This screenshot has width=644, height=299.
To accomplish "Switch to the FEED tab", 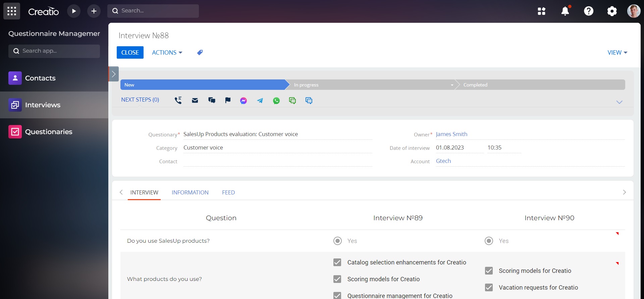I will (x=228, y=192).
